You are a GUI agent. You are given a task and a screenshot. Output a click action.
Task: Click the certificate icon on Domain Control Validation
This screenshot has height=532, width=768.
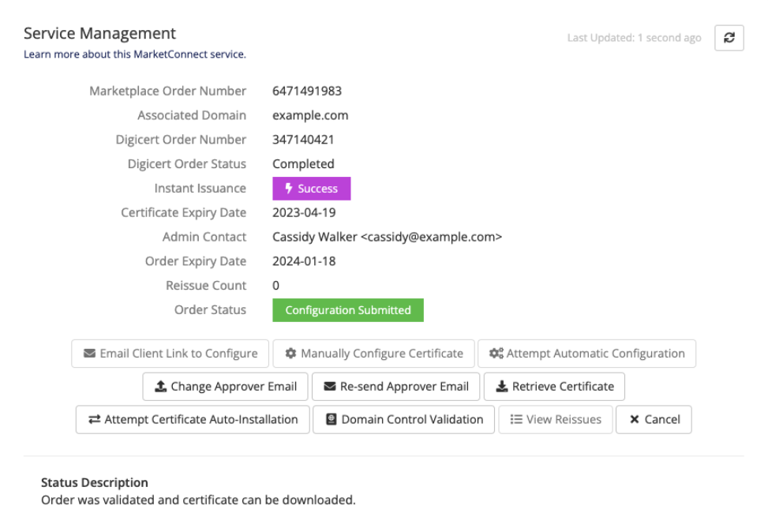[x=332, y=419]
